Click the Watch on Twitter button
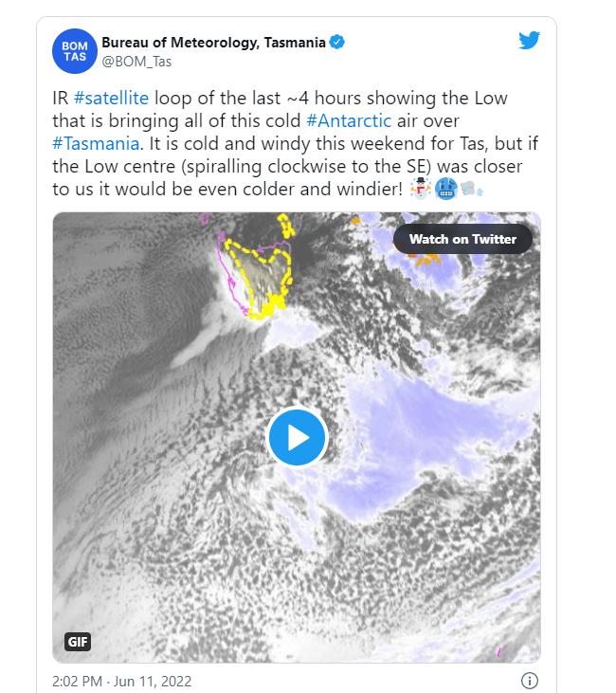The image size is (616, 693). click(462, 239)
